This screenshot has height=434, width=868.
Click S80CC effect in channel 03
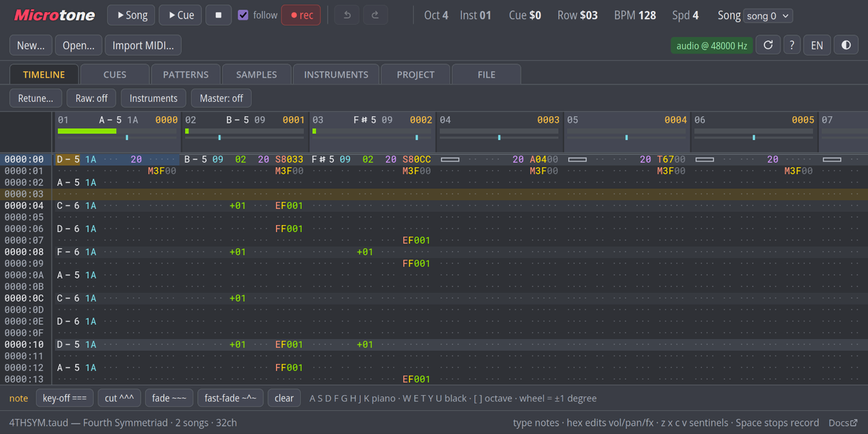click(416, 159)
